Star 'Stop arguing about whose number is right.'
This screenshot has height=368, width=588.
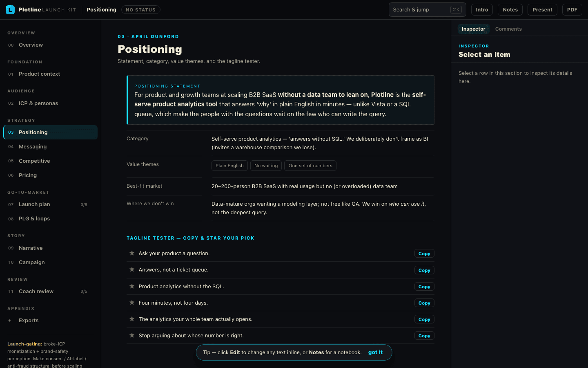132,335
